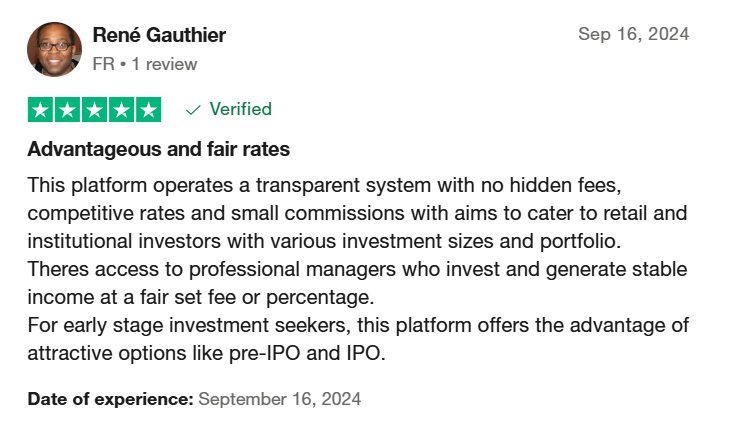This screenshot has height=427, width=749.
Task: Click the line starting with competitive rates
Action: (x=357, y=213)
